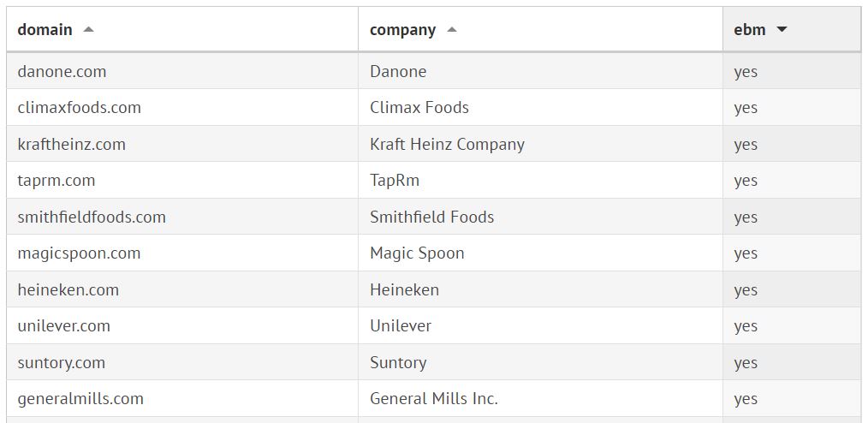Click the company column sort arrow

[x=452, y=30]
